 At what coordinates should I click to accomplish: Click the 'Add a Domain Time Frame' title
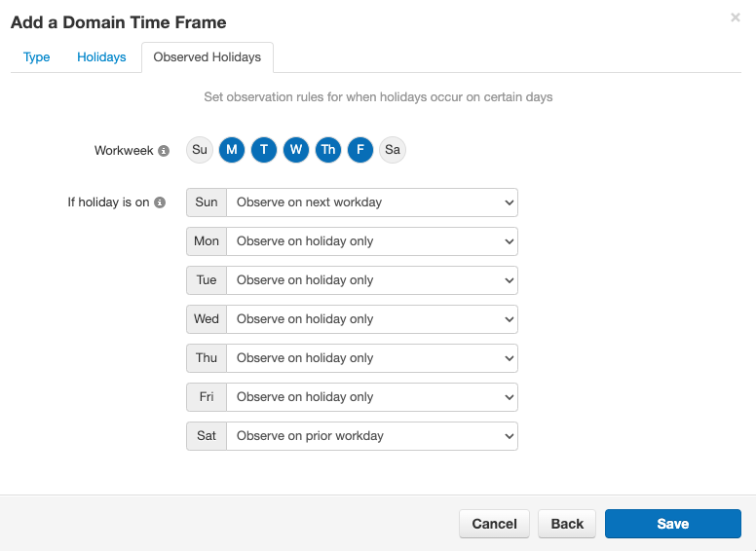coord(119,22)
